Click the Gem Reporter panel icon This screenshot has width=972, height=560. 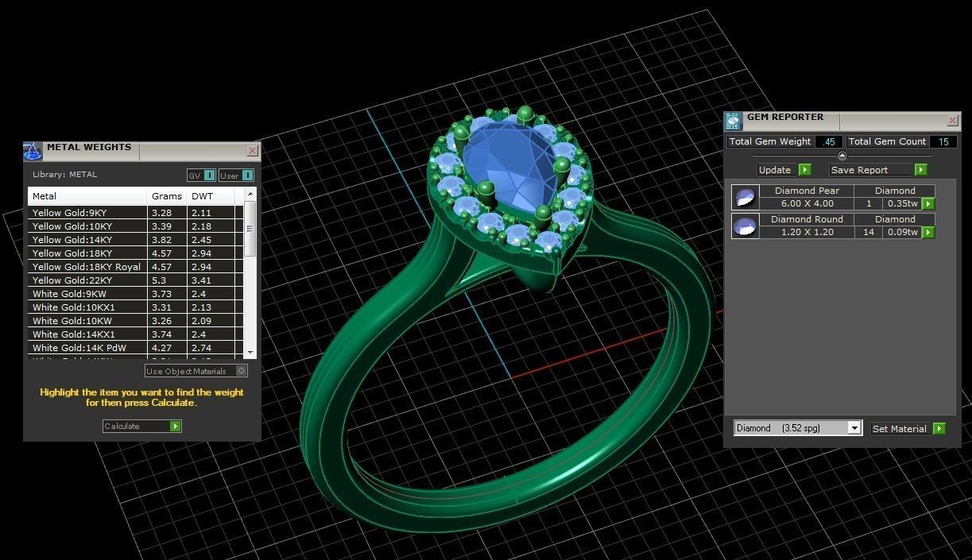(x=733, y=121)
